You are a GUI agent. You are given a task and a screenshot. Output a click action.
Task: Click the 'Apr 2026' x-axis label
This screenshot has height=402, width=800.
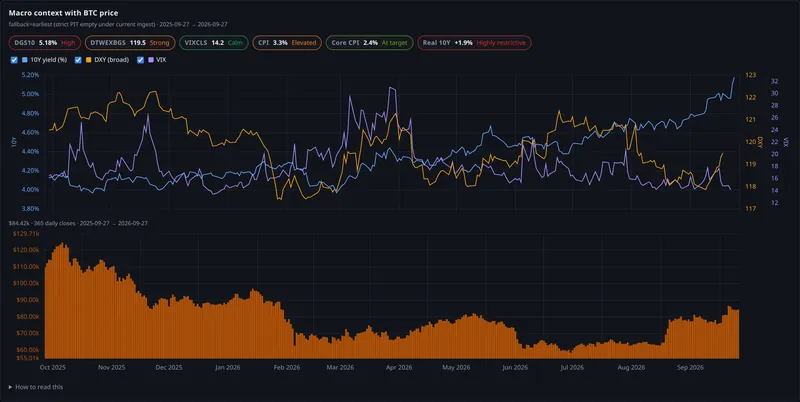pyautogui.click(x=398, y=367)
